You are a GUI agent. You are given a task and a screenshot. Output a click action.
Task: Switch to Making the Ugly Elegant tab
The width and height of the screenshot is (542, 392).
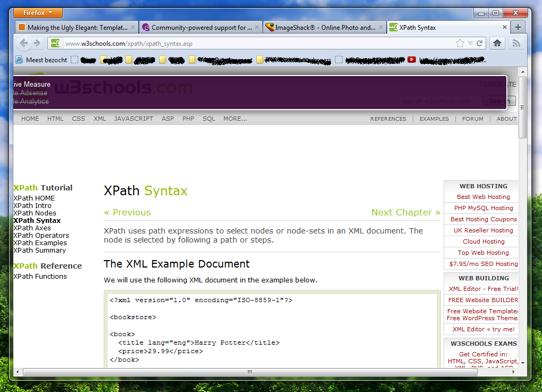coord(77,27)
